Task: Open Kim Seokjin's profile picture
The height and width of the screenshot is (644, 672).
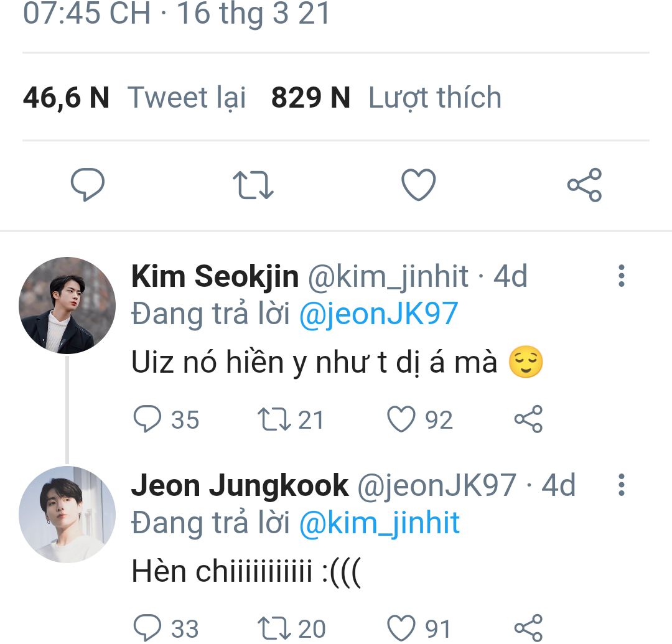Action: 67,306
